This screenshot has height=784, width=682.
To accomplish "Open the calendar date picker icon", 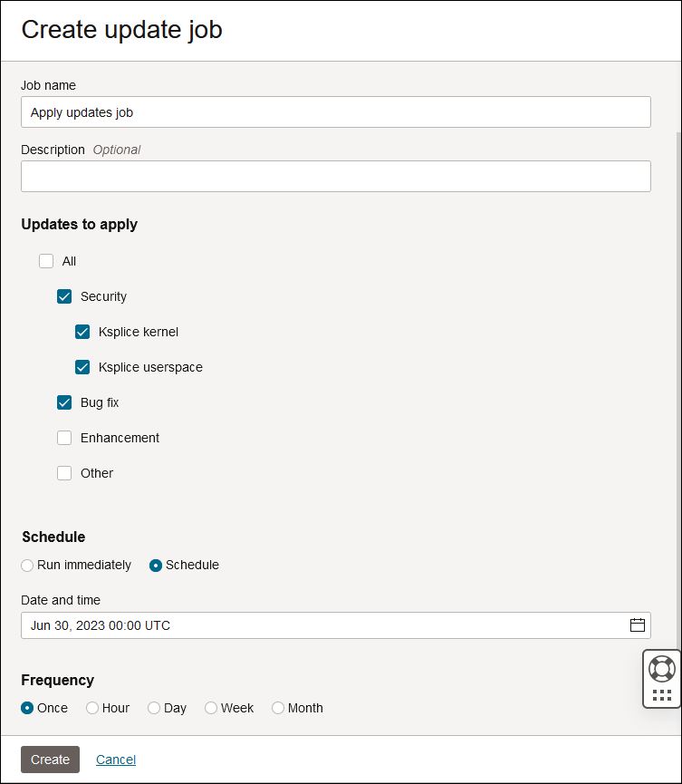I will coord(638,625).
